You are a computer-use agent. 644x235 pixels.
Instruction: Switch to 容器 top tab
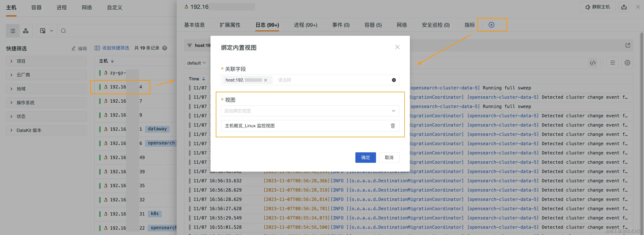point(36,7)
